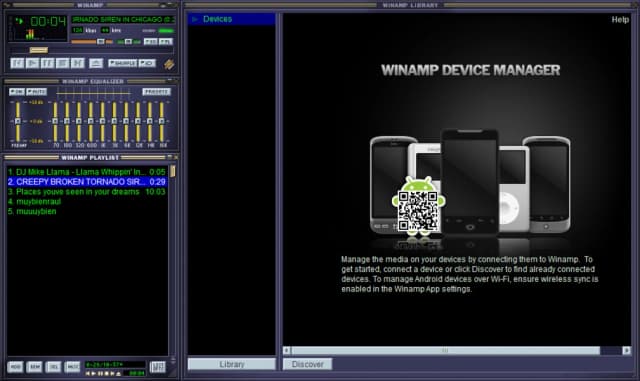Click the Play button in the main player

pyautogui.click(x=32, y=63)
